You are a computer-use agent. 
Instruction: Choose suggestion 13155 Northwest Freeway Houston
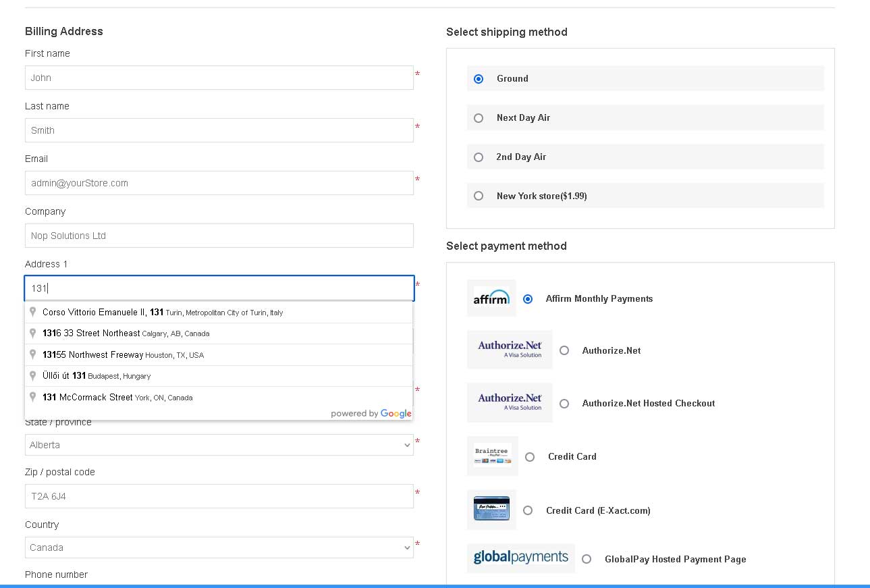(219, 354)
